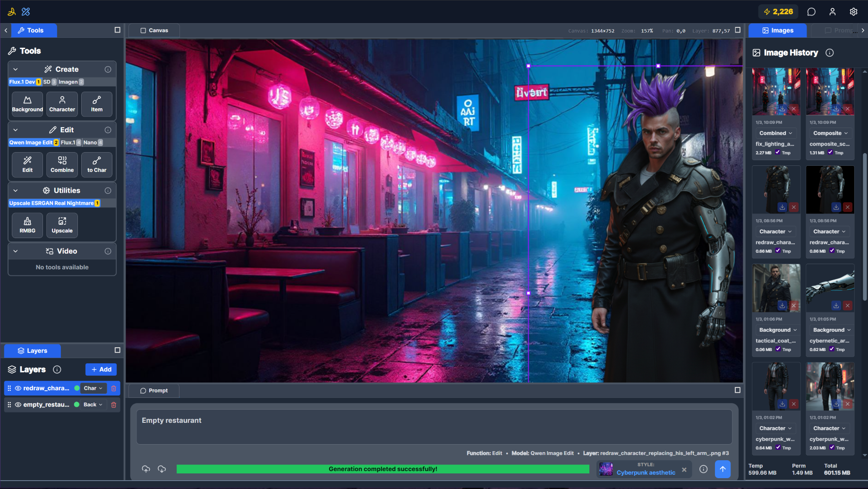Open the Item creation tool

[x=96, y=104]
